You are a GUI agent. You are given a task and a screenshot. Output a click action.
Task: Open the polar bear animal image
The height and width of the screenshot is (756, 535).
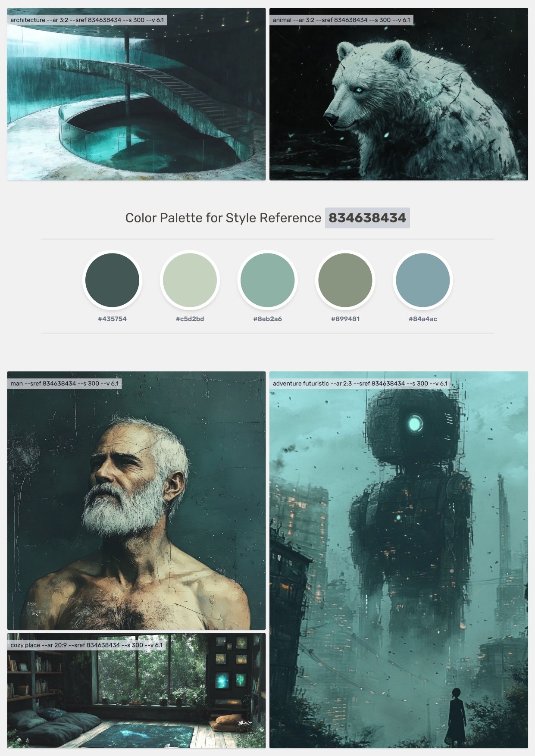(x=398, y=94)
